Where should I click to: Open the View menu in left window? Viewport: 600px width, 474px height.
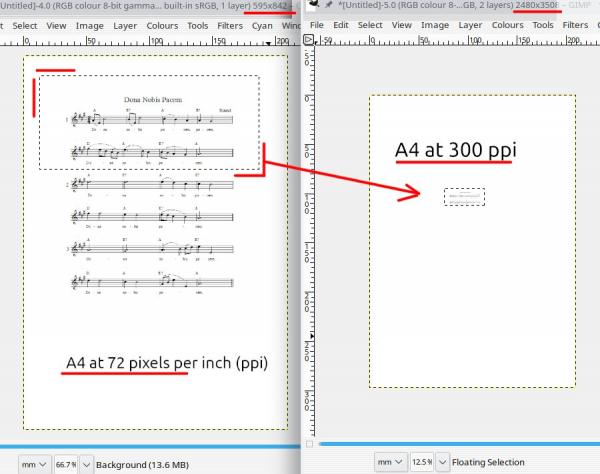coord(56,26)
